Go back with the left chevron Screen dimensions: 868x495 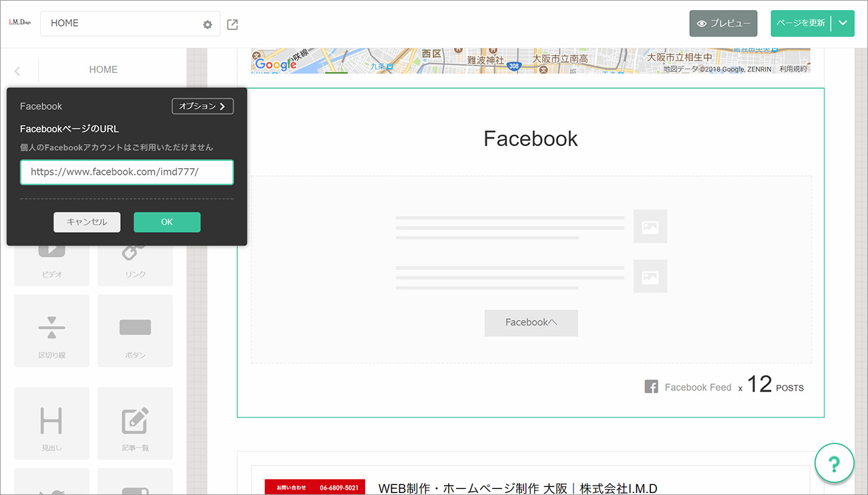pos(17,71)
